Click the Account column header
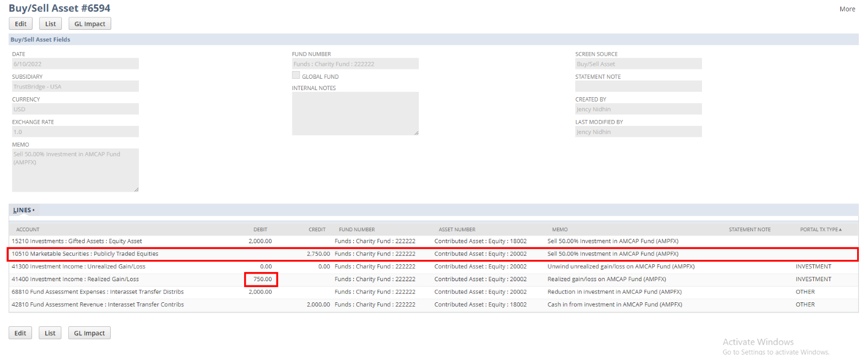The image size is (868, 355). [x=28, y=230]
